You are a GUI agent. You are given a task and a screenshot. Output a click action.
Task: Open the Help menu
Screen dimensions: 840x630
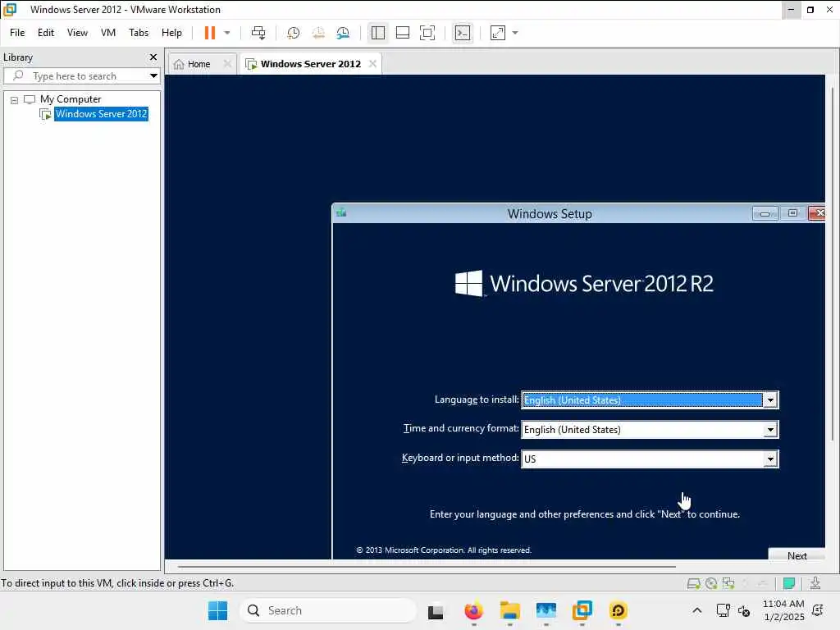click(171, 33)
